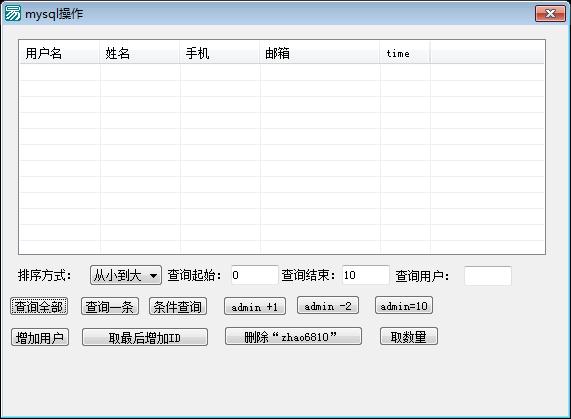The width and height of the screenshot is (571, 419).
Task: Sort by the 邮箱 column header
Action: 320,53
